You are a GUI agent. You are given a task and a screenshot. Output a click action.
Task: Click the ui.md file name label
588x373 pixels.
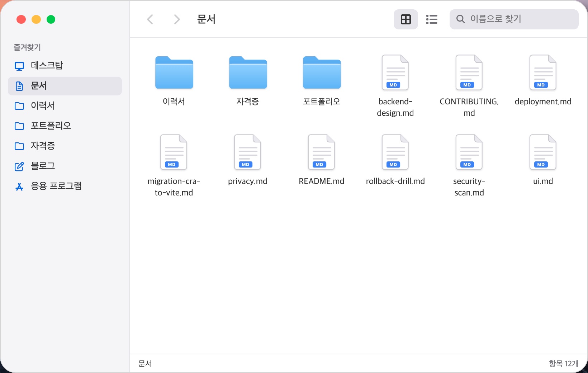point(543,181)
